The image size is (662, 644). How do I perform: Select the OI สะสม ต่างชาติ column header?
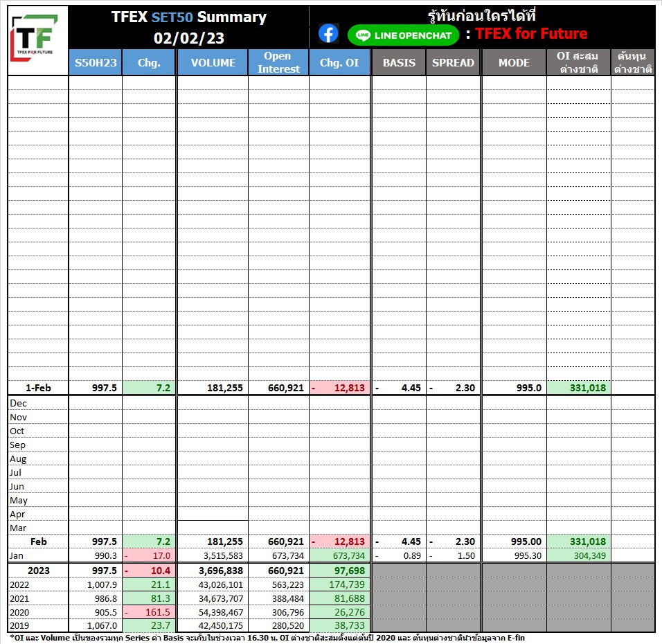(x=578, y=62)
